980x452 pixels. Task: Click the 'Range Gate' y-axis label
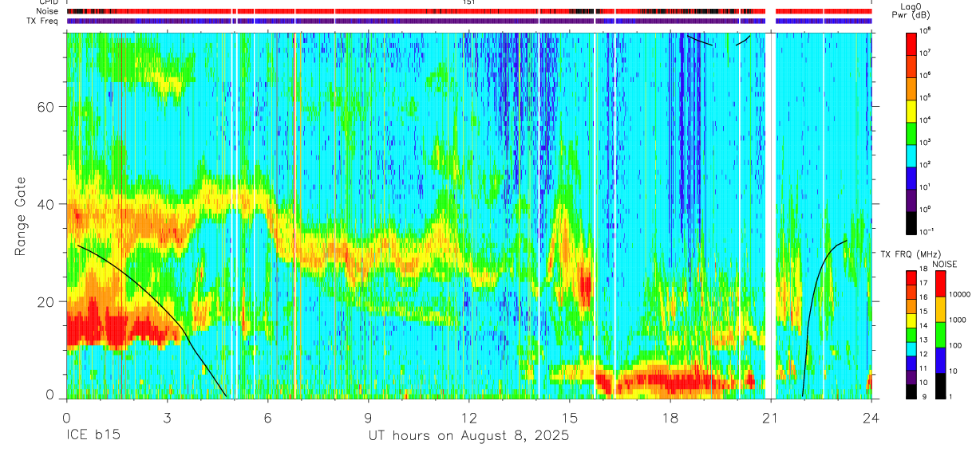(x=20, y=216)
